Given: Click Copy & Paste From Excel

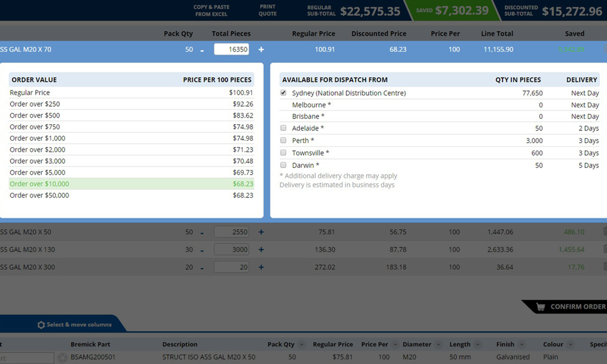Looking at the screenshot, I should pos(211,10).
